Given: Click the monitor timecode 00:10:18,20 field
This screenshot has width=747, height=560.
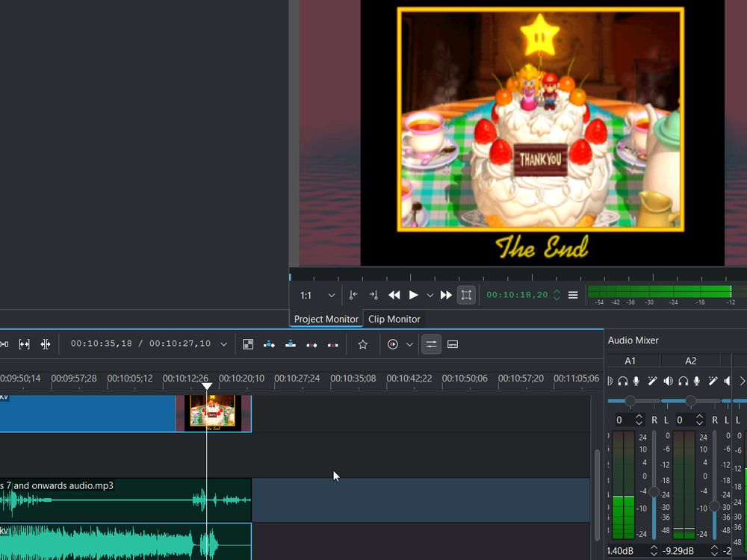Looking at the screenshot, I should coord(518,295).
